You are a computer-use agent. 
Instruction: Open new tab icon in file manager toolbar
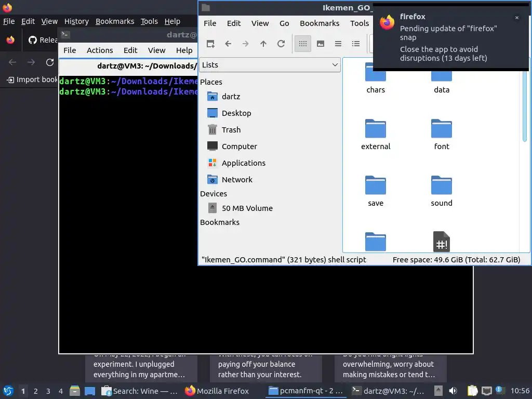[210, 44]
